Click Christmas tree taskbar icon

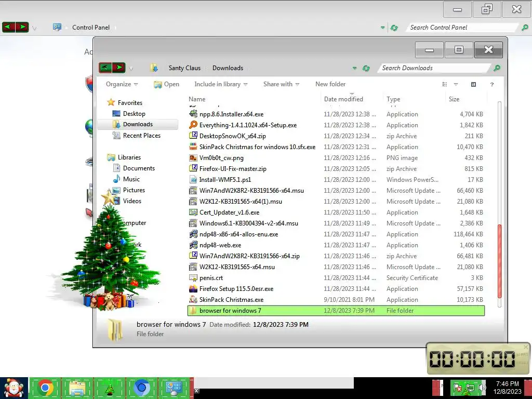109,388
